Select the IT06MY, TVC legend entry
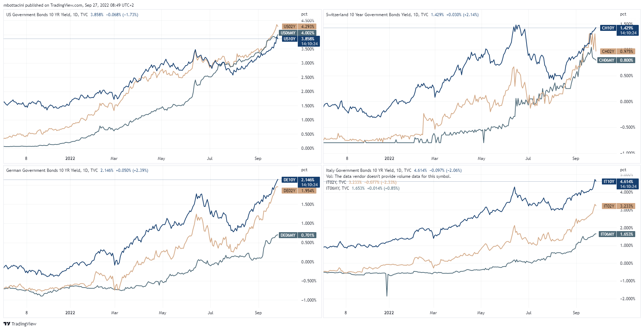Viewport: 644px width, 330px height. point(337,188)
